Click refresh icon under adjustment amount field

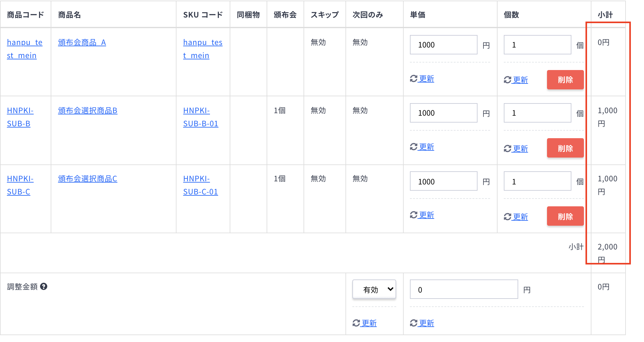(x=414, y=323)
